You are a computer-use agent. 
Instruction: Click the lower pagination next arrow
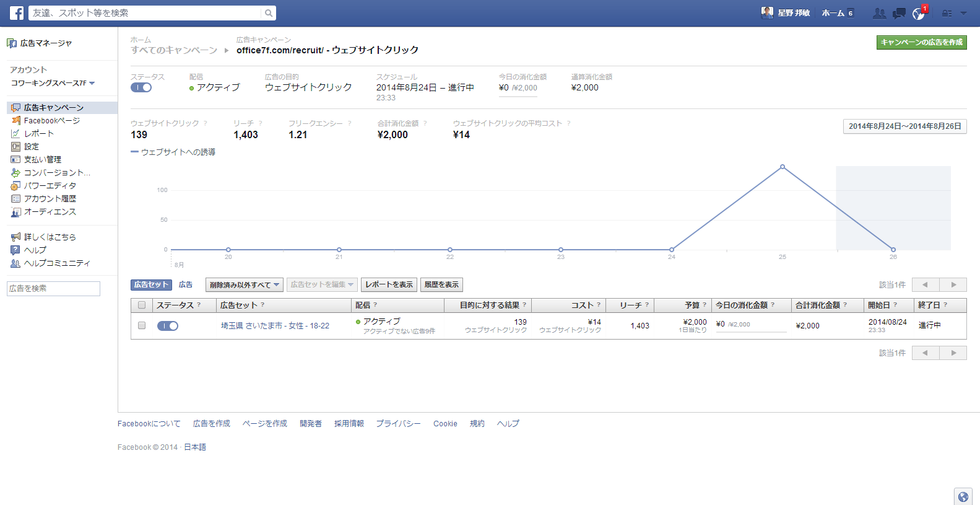[x=953, y=353]
